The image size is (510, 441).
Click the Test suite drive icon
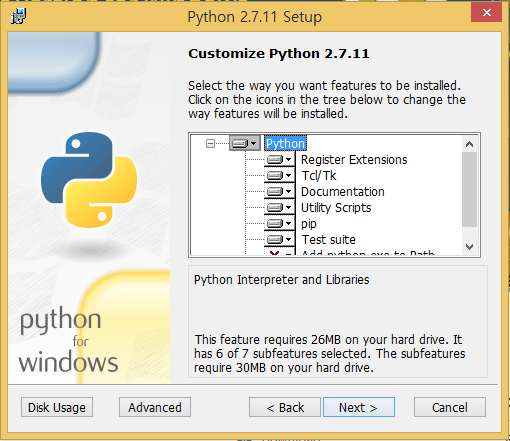[x=279, y=240]
